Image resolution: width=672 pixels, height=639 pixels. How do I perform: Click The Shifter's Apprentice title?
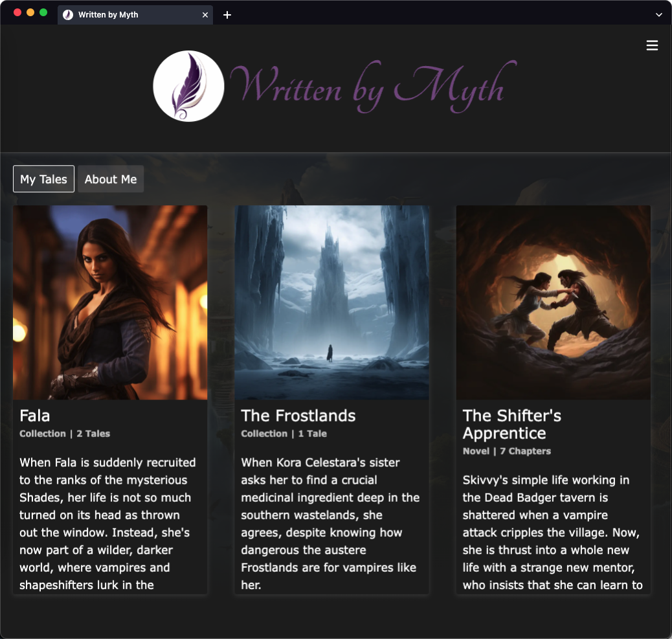[511, 424]
